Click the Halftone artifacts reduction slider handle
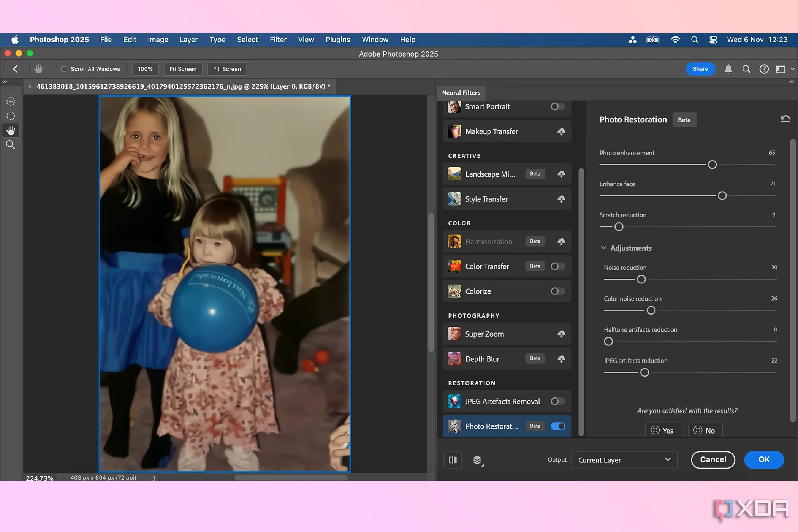 (x=608, y=342)
